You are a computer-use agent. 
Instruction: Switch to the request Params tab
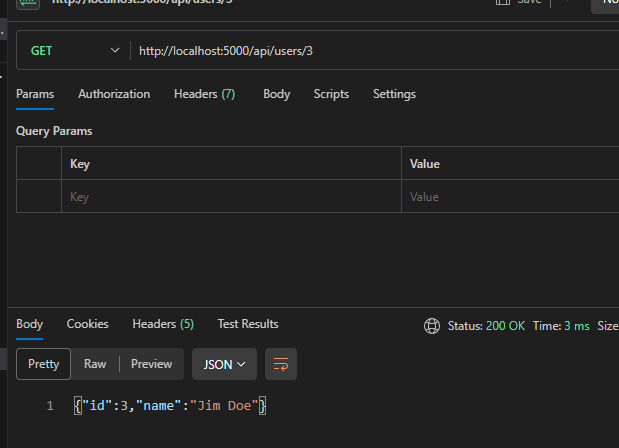coord(35,94)
